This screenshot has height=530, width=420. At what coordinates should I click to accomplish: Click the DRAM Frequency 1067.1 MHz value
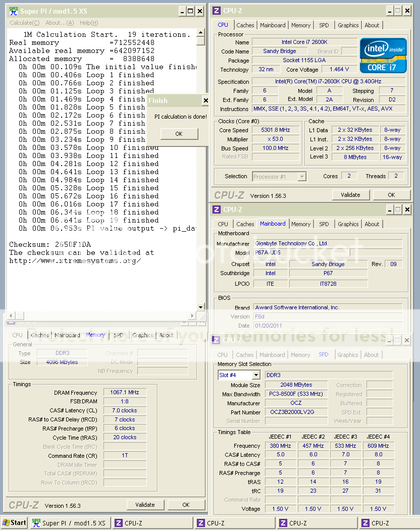click(x=125, y=392)
